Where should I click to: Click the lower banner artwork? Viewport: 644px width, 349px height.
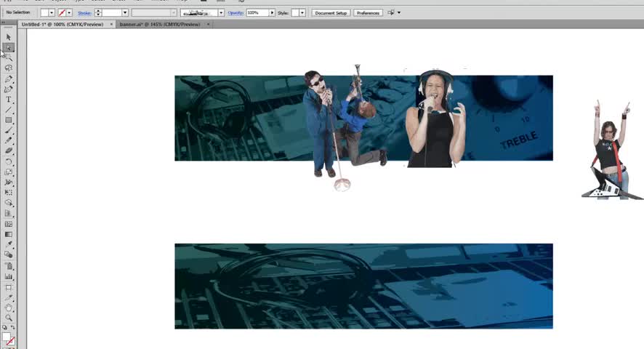[363, 286]
